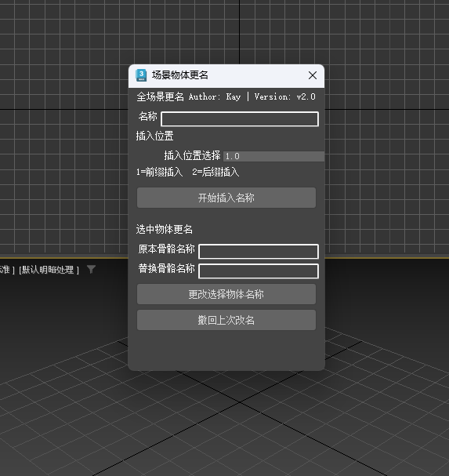Click the 1=前缀插入 hint text
The image size is (449, 476).
pyautogui.click(x=159, y=172)
